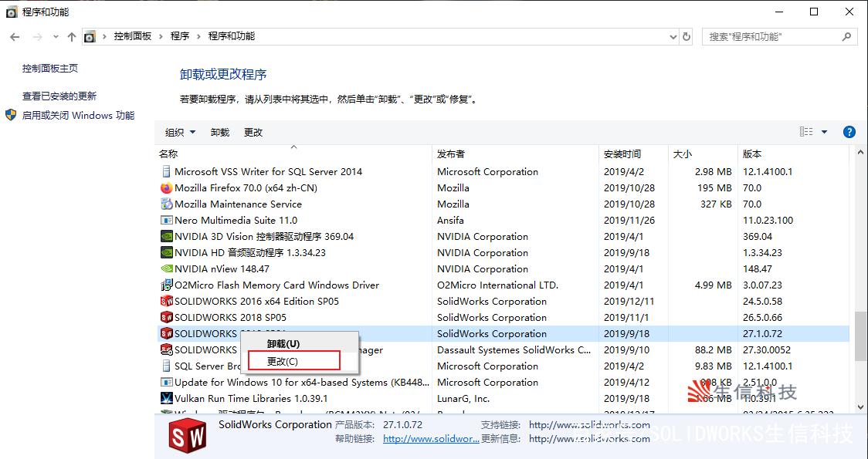Refresh the programs list
Viewport: 868px width, 459px height.
687,37
